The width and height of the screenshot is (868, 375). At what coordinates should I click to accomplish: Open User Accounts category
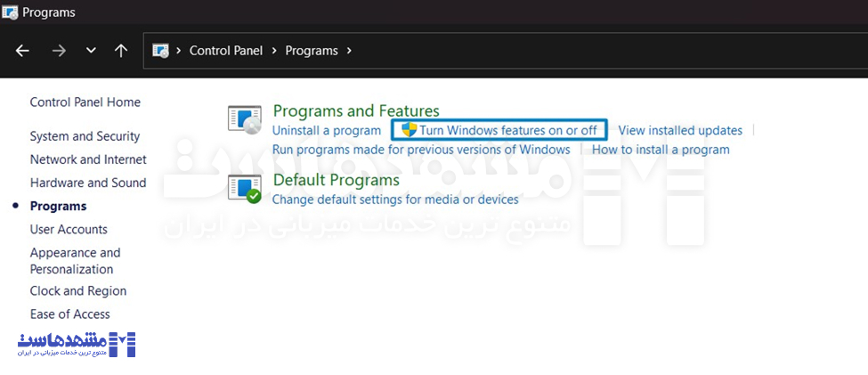[69, 229]
